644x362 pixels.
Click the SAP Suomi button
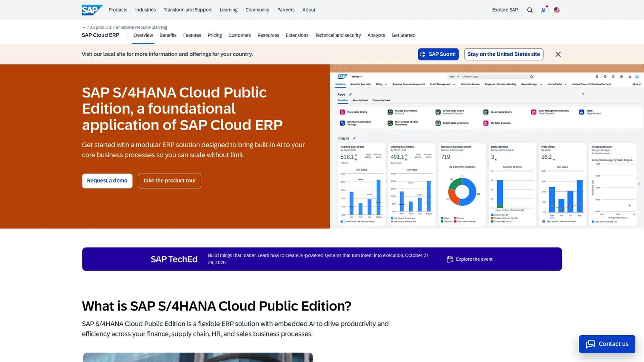click(438, 54)
